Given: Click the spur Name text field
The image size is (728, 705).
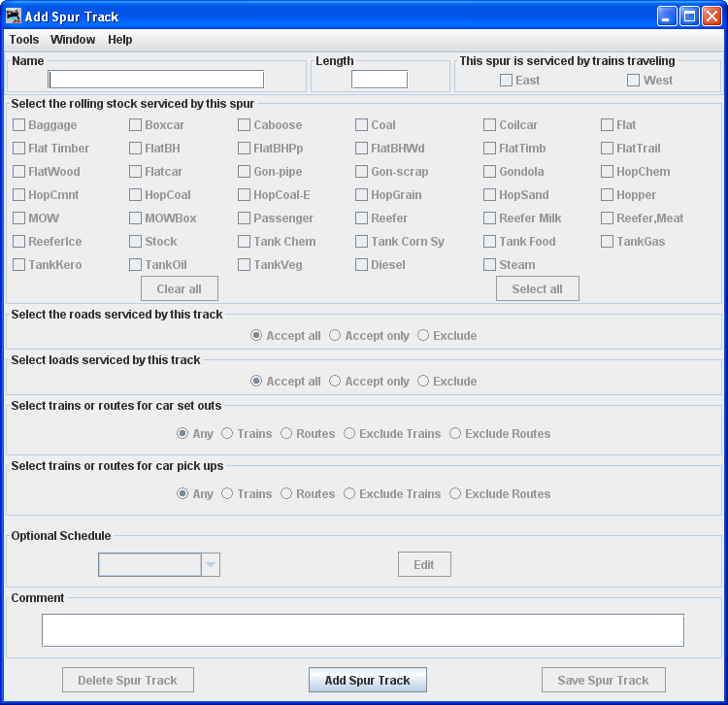Looking at the screenshot, I should [156, 80].
